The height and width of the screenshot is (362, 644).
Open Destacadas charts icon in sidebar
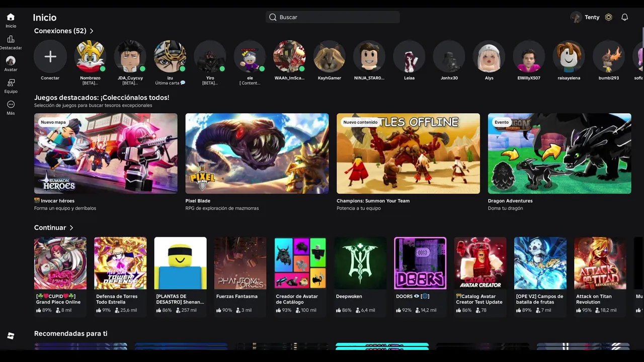click(11, 39)
